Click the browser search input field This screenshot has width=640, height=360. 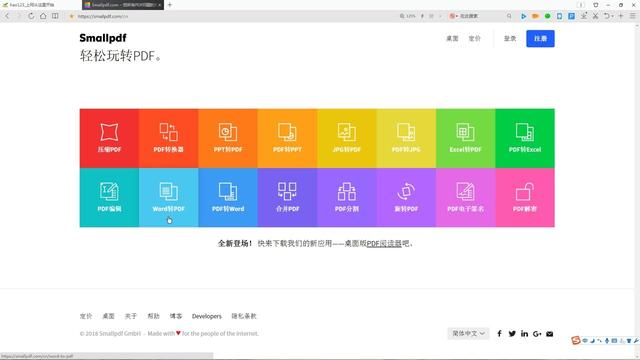tap(482, 16)
